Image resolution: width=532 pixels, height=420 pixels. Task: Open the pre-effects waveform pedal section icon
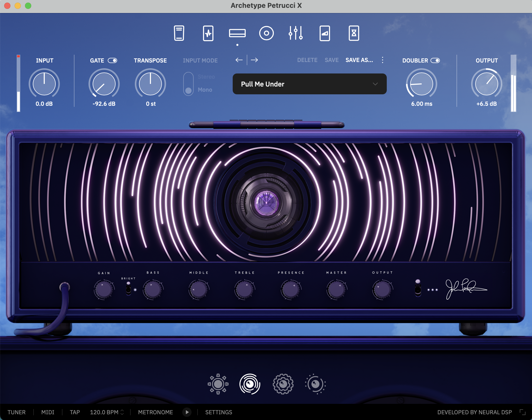208,33
